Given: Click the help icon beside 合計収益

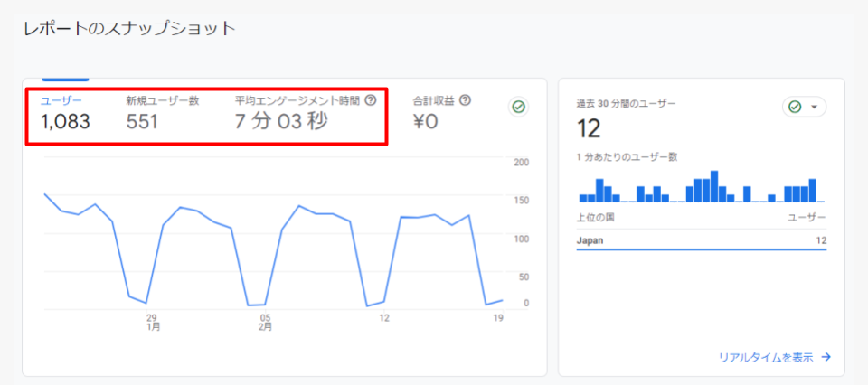Looking at the screenshot, I should click(466, 100).
